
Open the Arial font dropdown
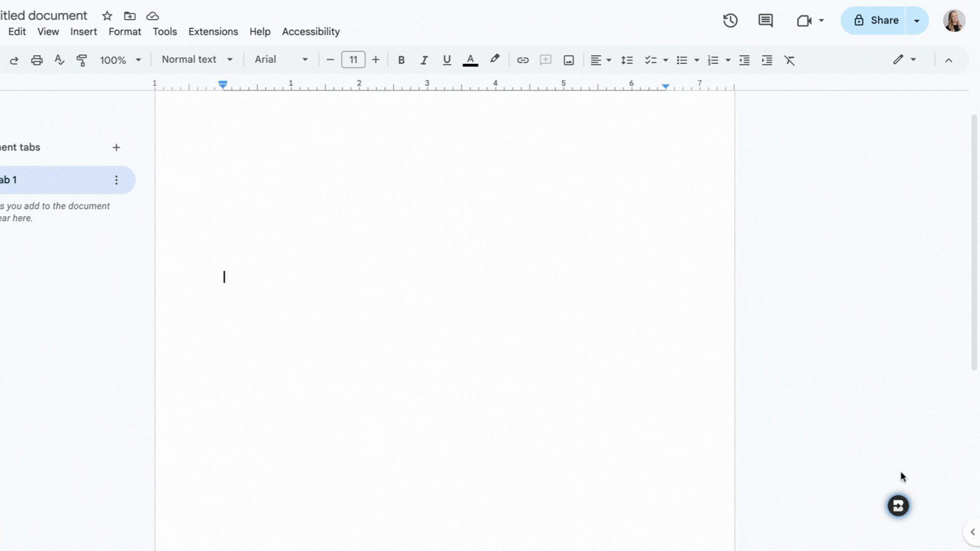coord(281,60)
